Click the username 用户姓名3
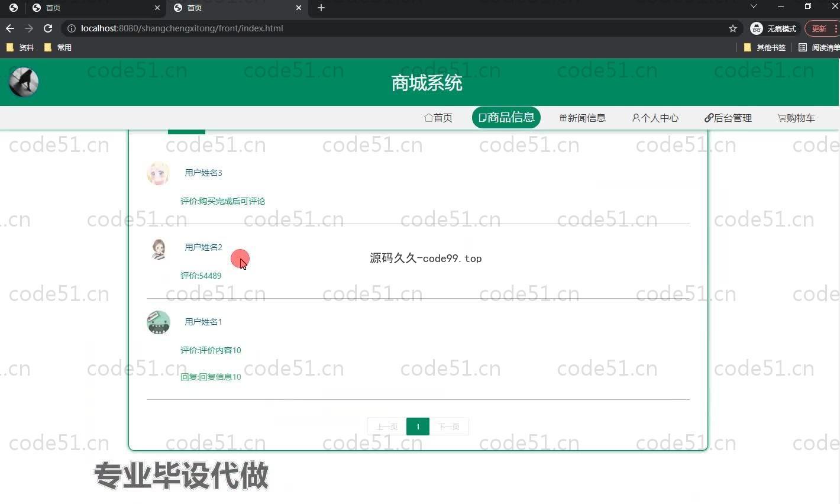840x504 pixels. point(203,173)
